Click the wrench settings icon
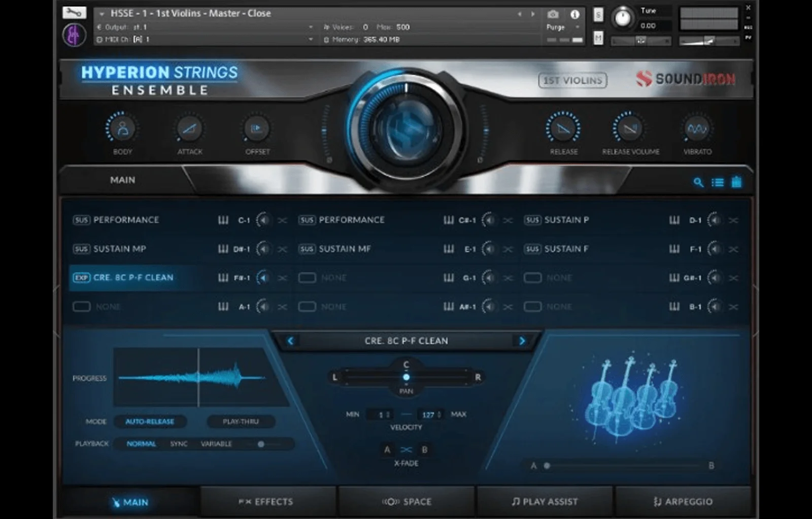 pyautogui.click(x=74, y=12)
